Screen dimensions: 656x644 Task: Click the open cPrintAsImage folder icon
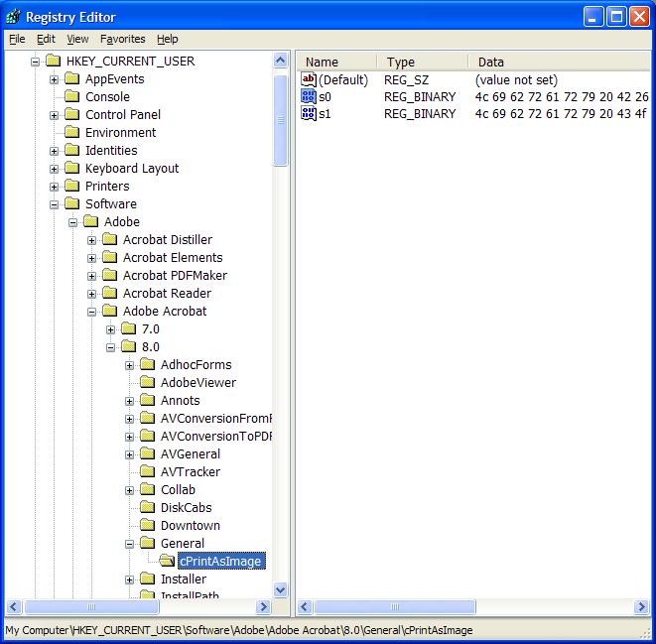(167, 562)
